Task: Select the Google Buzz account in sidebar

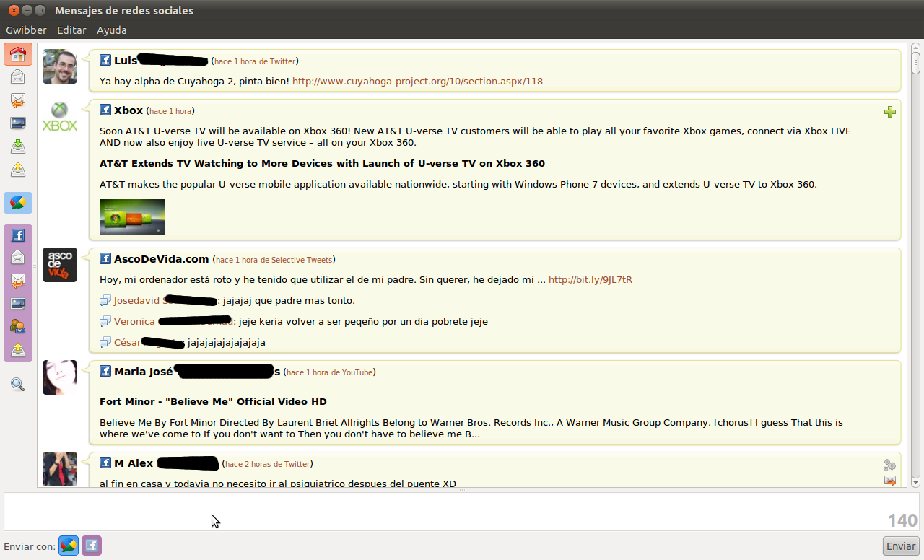Action: click(x=18, y=203)
